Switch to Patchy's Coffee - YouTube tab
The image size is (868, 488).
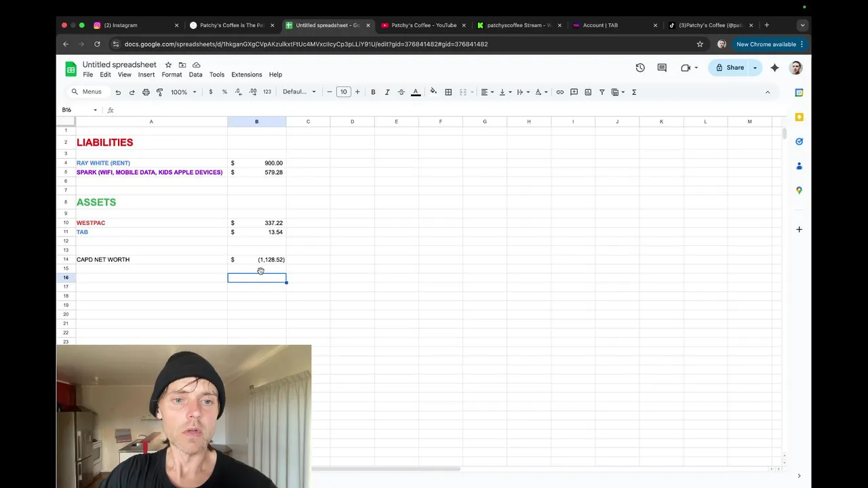pyautogui.click(x=424, y=25)
